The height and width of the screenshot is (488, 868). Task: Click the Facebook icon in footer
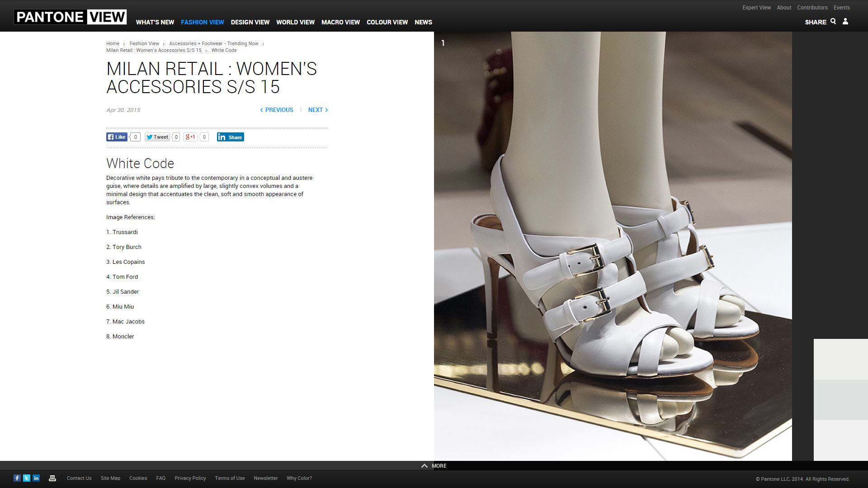(x=17, y=478)
